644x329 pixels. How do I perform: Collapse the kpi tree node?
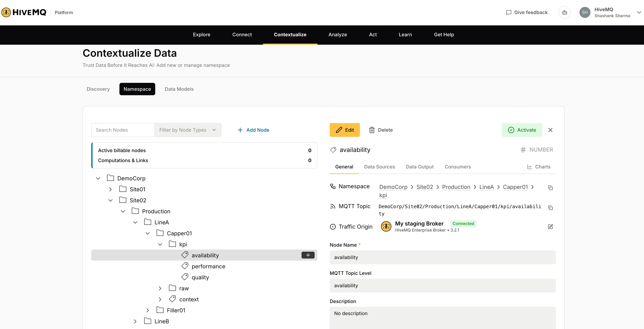[x=160, y=244]
